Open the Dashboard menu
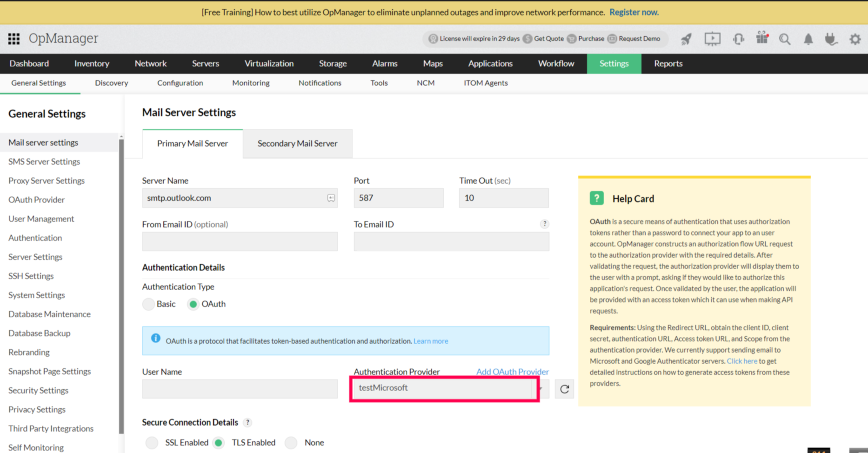 pyautogui.click(x=29, y=64)
